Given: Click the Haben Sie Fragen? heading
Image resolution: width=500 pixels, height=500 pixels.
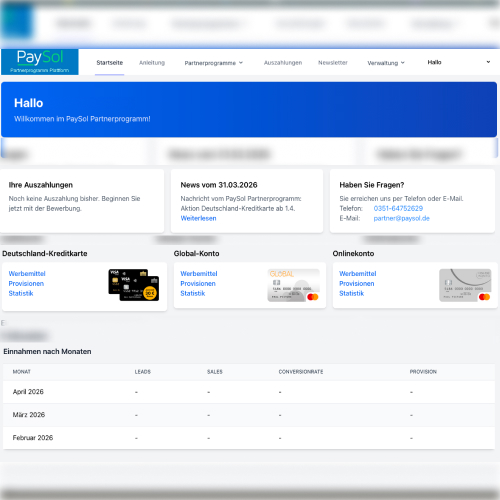Looking at the screenshot, I should [372, 185].
